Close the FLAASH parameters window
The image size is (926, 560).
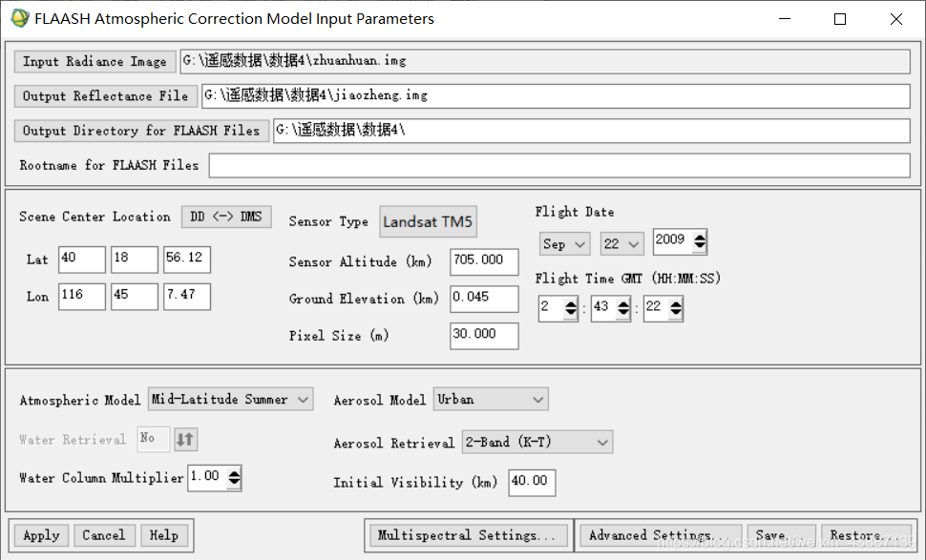click(x=895, y=19)
